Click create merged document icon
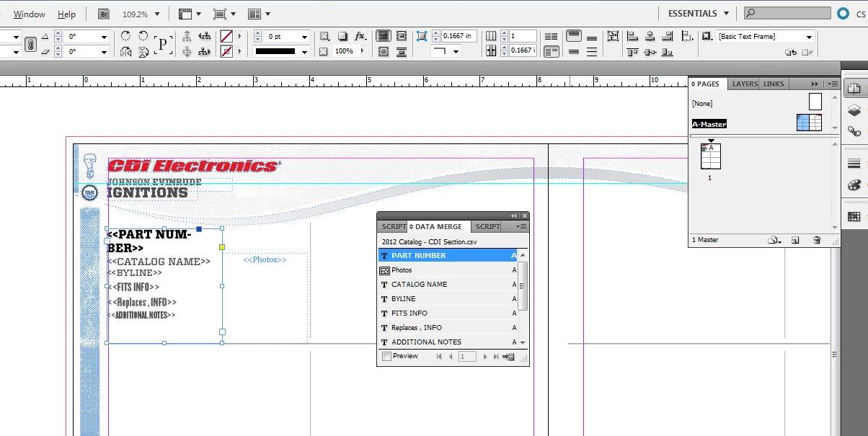This screenshot has height=436, width=868. tap(508, 357)
